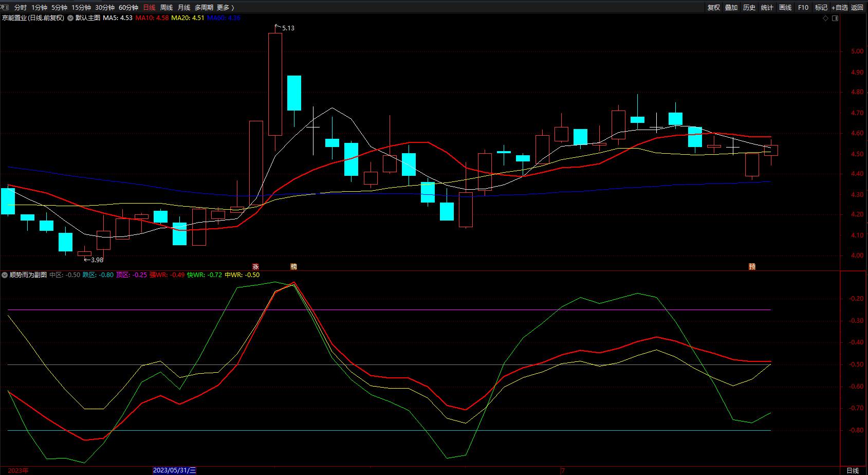Switch to the 分时 tab
The height and width of the screenshot is (475, 868).
pyautogui.click(x=21, y=7)
